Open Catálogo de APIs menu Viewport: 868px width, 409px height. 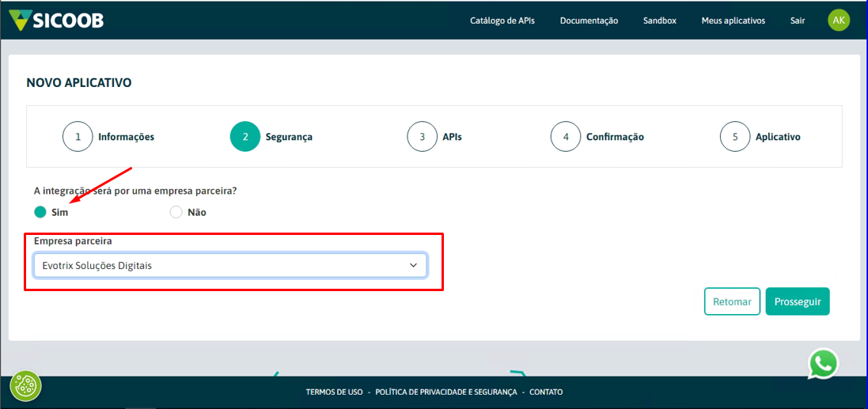pos(502,21)
